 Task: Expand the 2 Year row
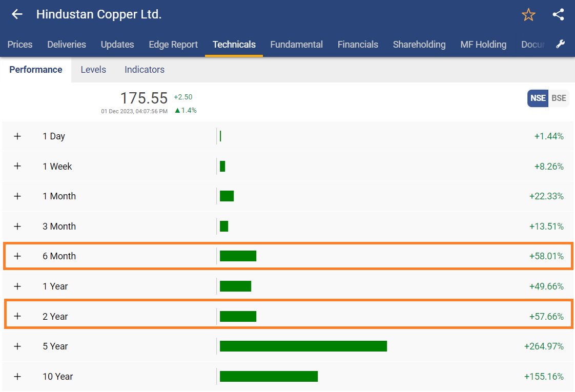(x=17, y=316)
